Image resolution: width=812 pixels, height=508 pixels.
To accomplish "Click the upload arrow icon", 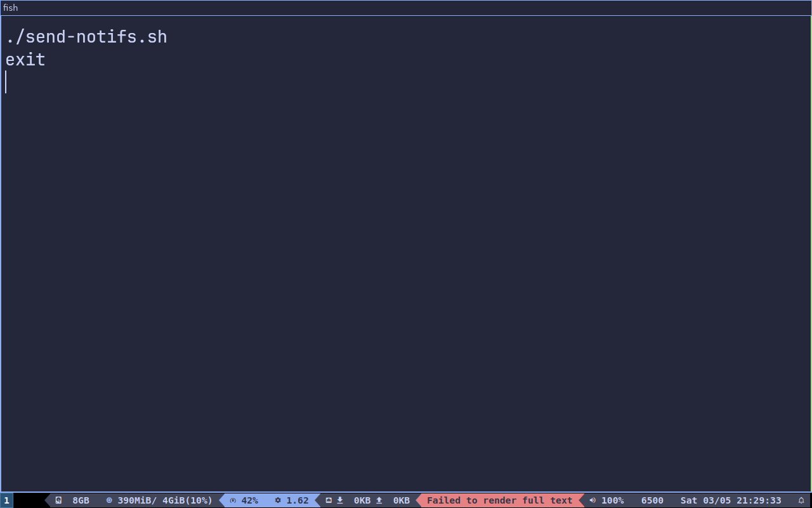I will (379, 500).
